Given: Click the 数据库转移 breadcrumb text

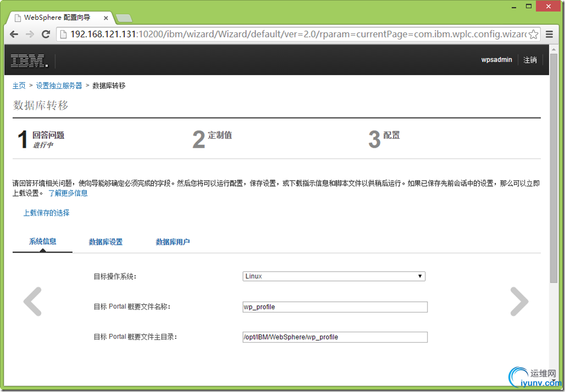Looking at the screenshot, I should click(109, 86).
